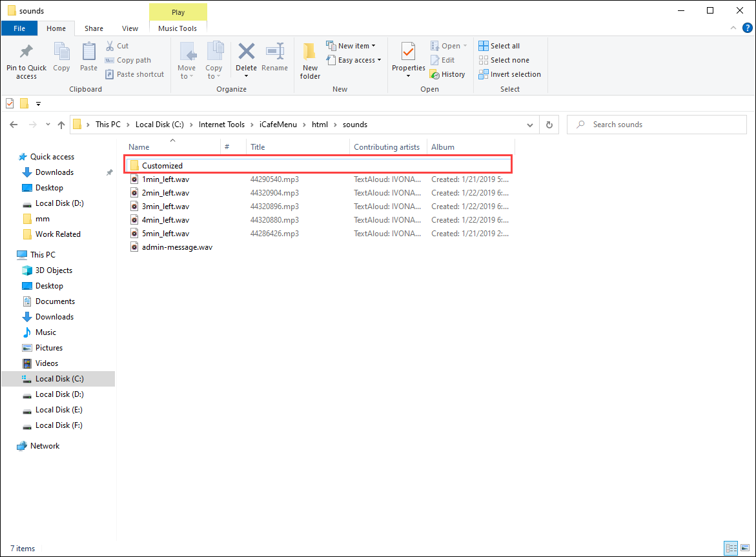Click the Copy path button
Image resolution: width=756 pixels, height=557 pixels.
tap(128, 60)
